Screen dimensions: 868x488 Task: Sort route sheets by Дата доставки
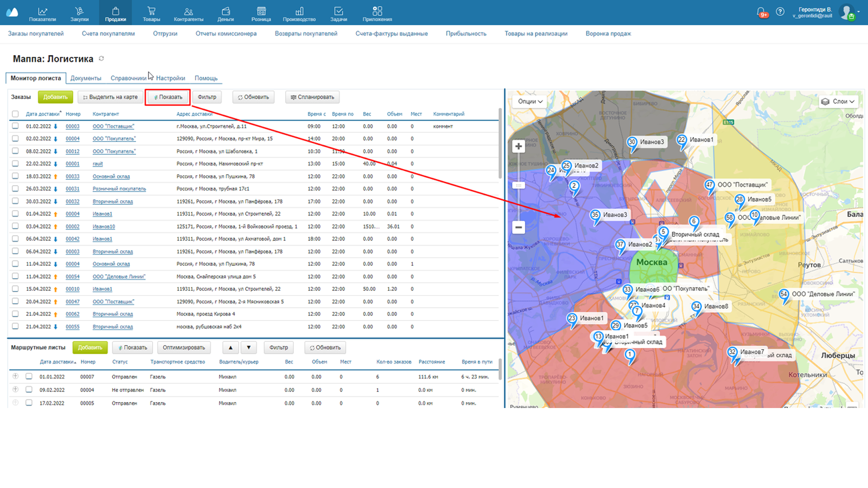(57, 362)
